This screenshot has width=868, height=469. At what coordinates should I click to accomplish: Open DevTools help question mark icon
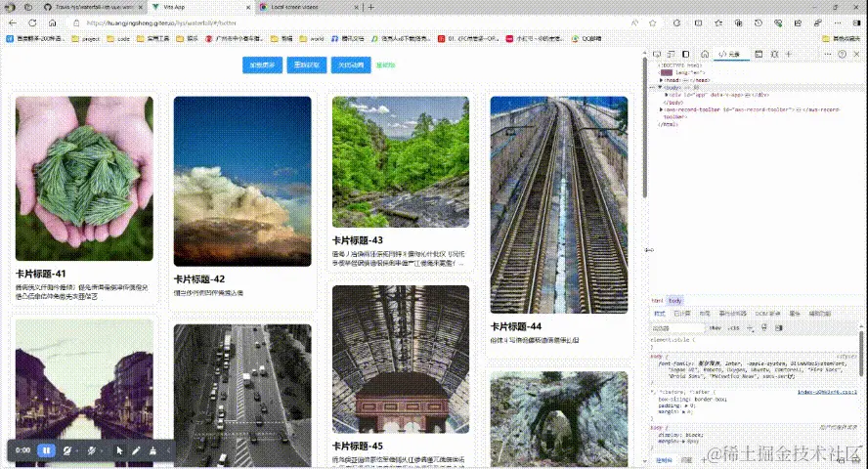tap(842, 54)
